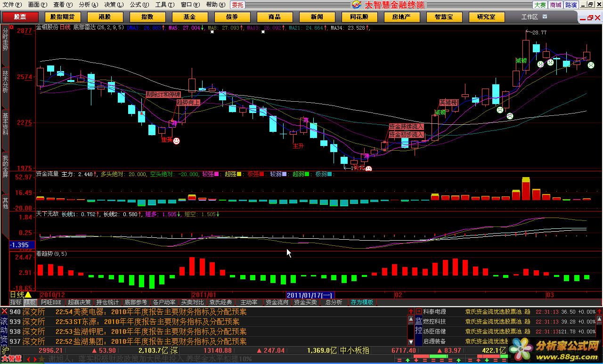Screen dimensions: 603x364
Task: Select 科泰电源 row in monitor list
Action: [x=509, y=312]
